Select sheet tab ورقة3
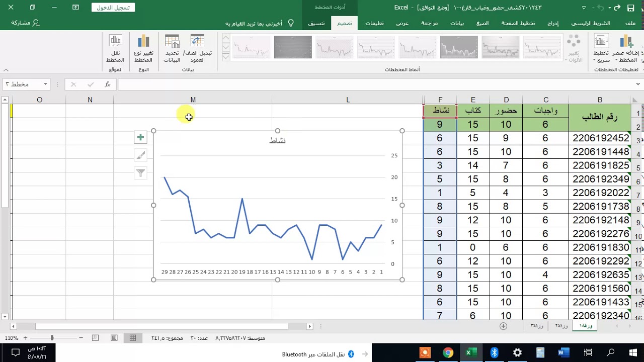The image size is (644, 362). click(536, 326)
